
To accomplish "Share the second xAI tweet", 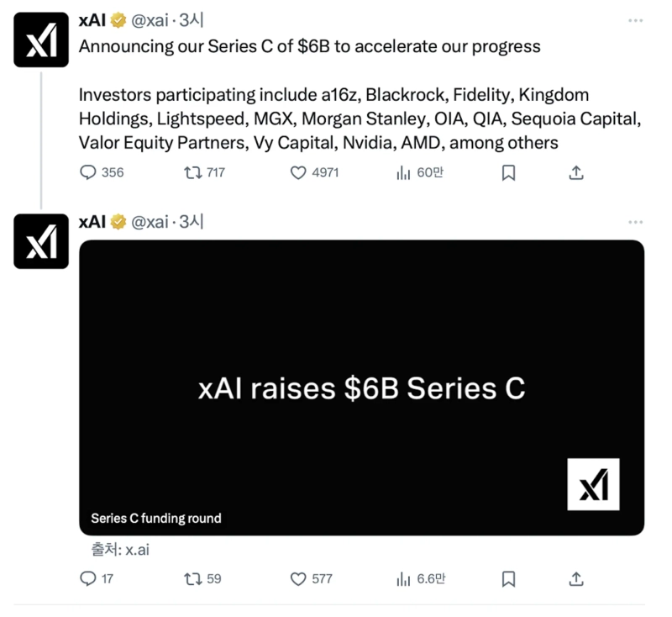I will [576, 578].
